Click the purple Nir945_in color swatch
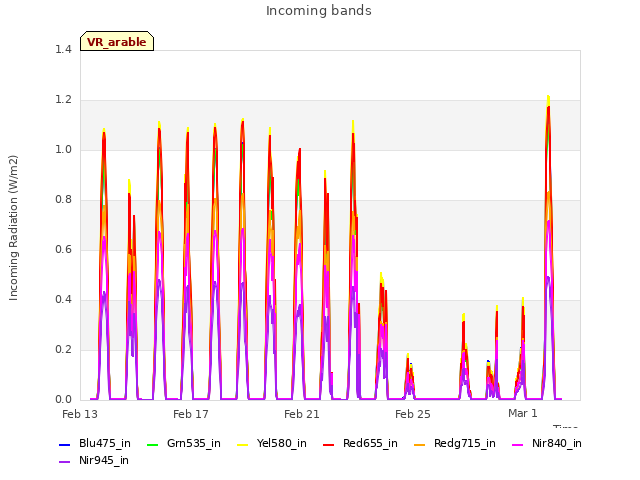 point(65,462)
